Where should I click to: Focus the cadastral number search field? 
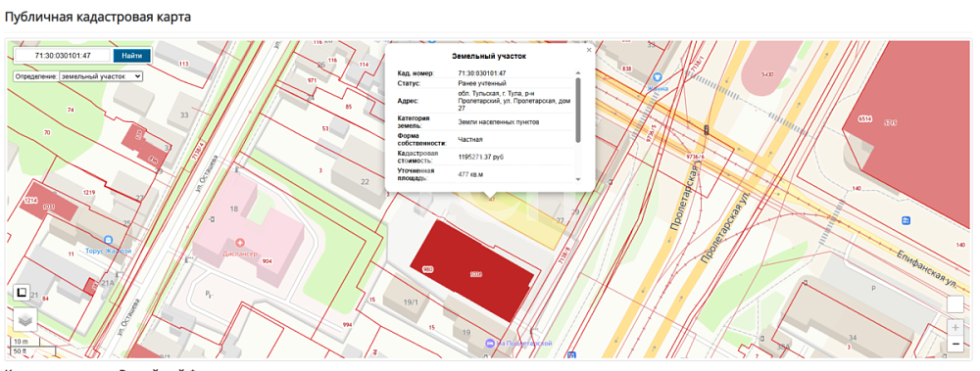[63, 56]
